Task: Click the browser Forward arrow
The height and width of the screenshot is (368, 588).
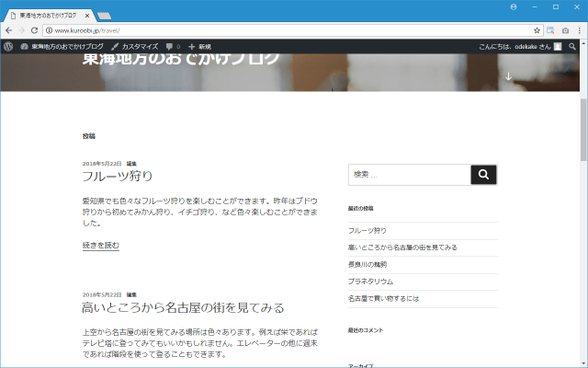Action: coord(22,30)
